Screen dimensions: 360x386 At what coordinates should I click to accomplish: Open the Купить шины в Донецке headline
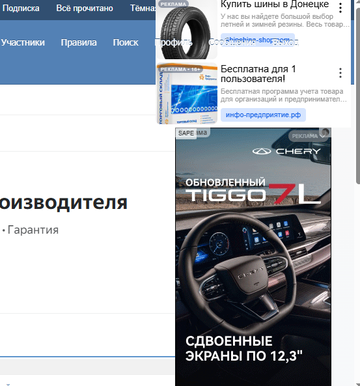tap(275, 4)
